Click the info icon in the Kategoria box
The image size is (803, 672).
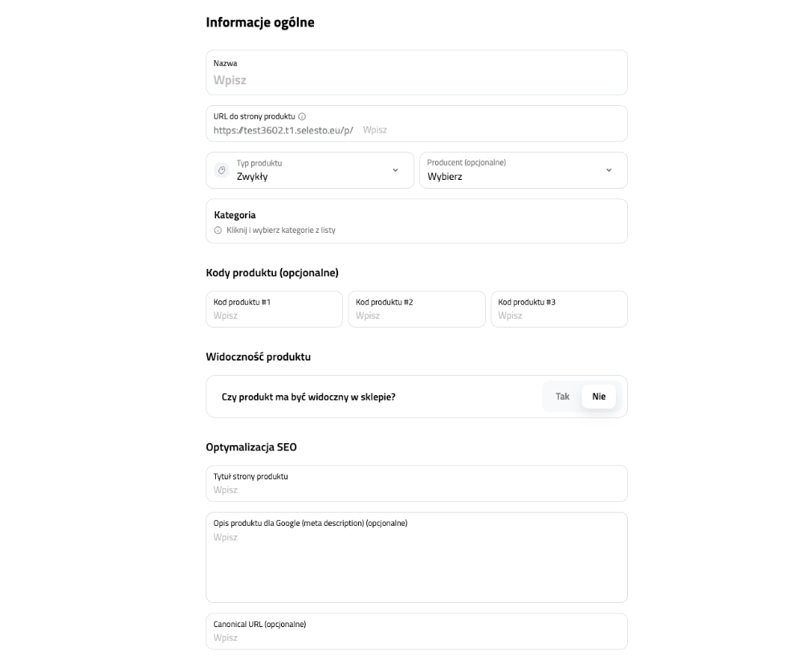(x=218, y=230)
